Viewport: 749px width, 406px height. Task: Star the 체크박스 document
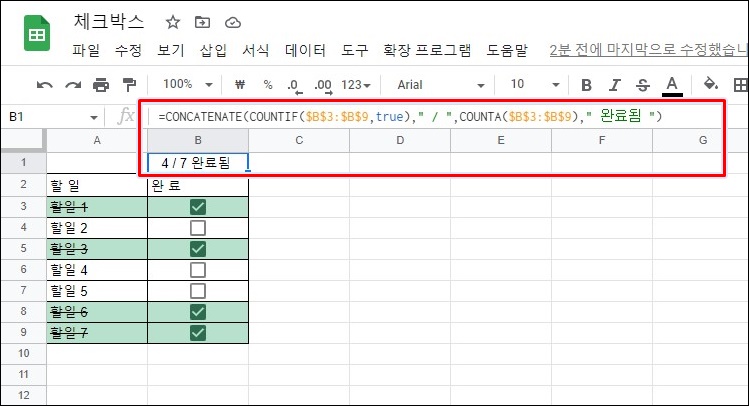(x=172, y=22)
